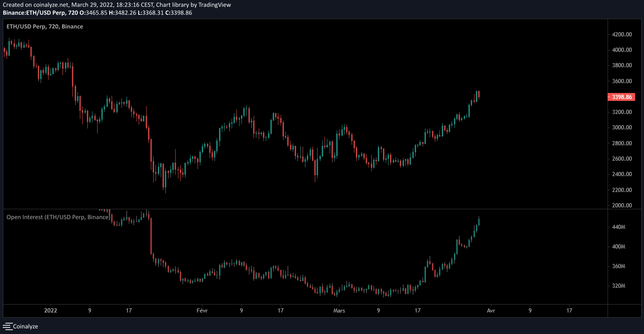Click the 400M open interest axis label
Viewport: 644px width, 334px height.
618,247
